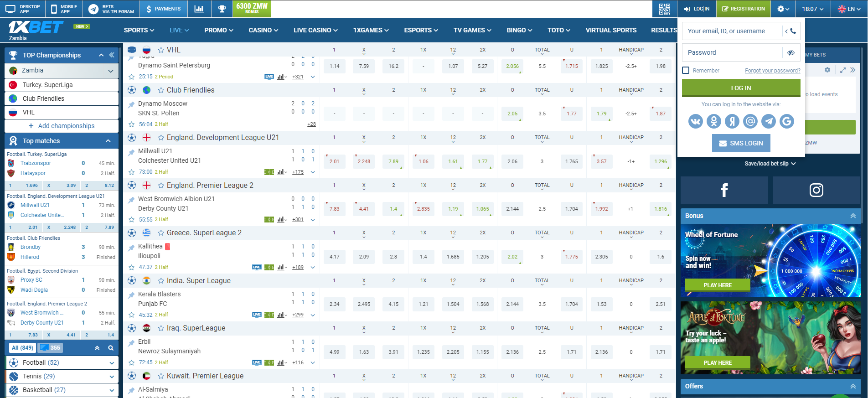Log in via Mail.ru @ icon
868x398 pixels.
[x=750, y=121]
